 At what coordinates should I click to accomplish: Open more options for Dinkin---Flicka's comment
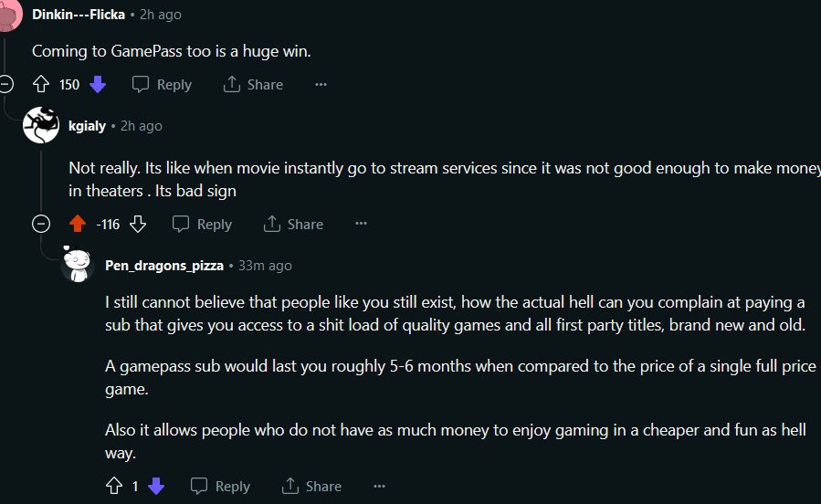tap(321, 85)
